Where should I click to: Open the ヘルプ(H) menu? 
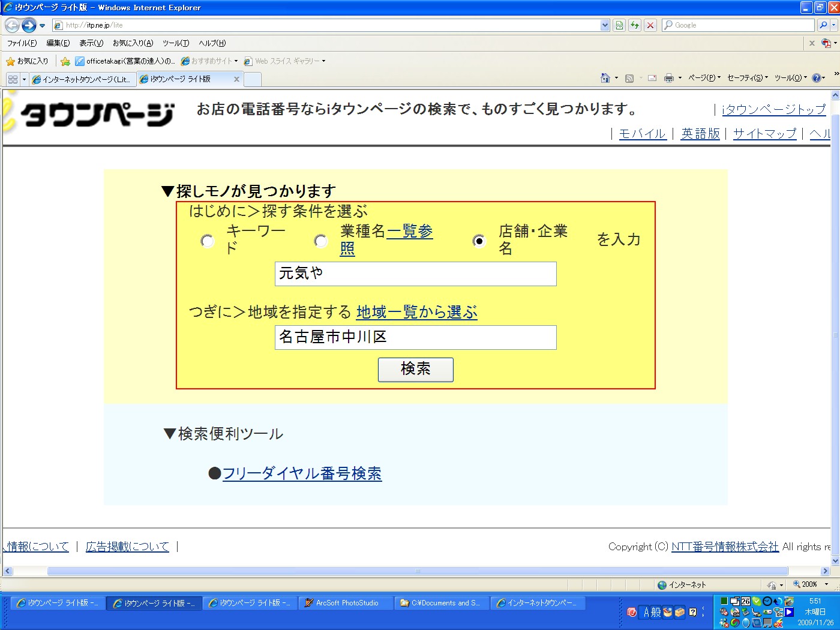click(x=212, y=43)
